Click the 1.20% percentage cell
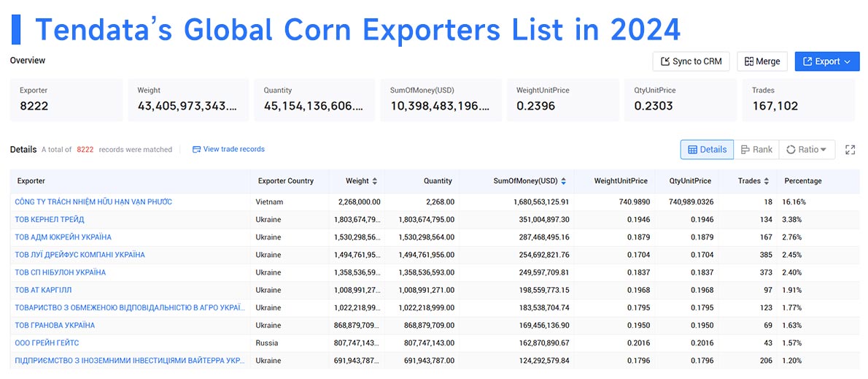868x379 pixels. tap(791, 361)
